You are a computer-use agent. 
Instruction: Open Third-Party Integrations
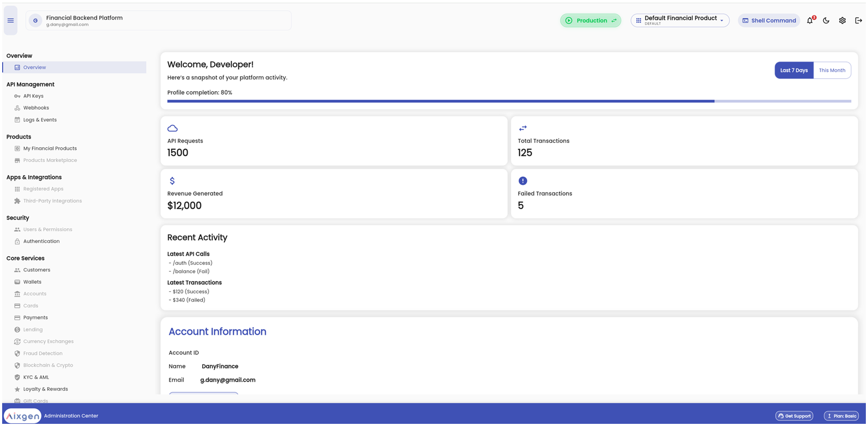52,201
